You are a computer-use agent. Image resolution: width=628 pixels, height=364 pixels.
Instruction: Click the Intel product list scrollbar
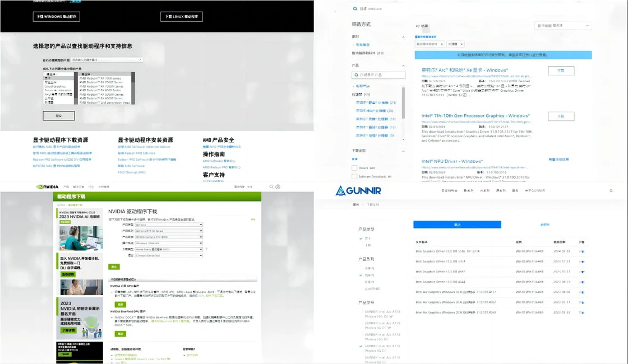click(403, 103)
